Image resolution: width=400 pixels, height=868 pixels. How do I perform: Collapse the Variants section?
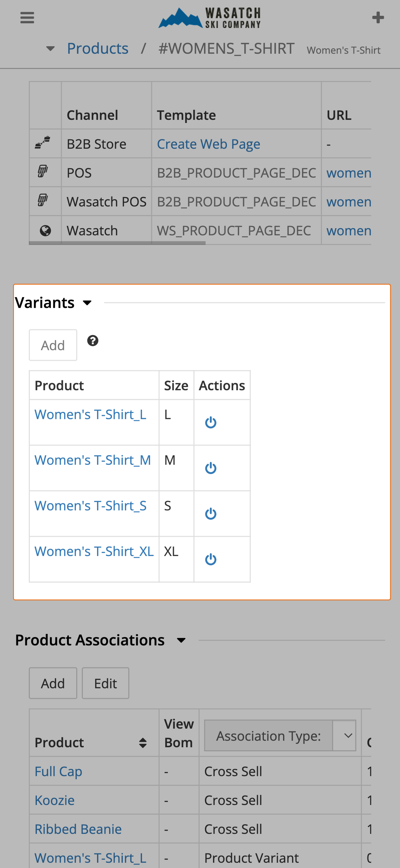tap(87, 303)
